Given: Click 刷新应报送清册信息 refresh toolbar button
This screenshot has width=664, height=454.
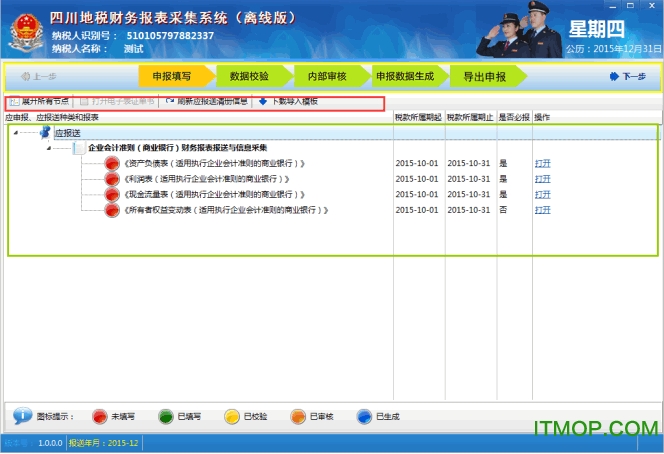Looking at the screenshot, I should [x=206, y=102].
